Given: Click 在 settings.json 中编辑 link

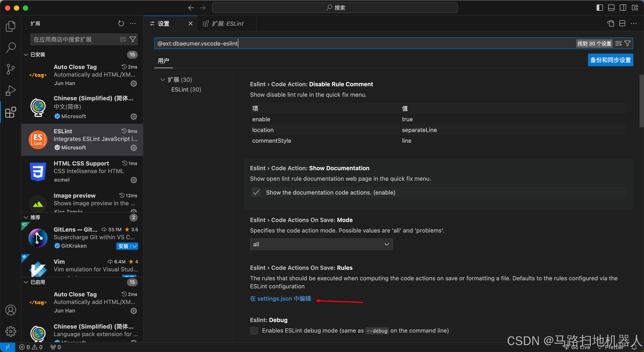Looking at the screenshot, I should click(280, 299).
